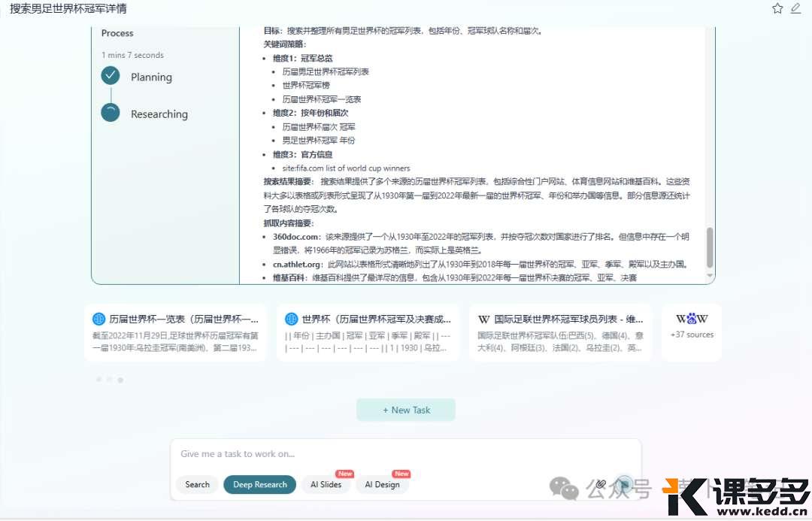Start a new task with + New Task
This screenshot has height=521, width=812.
(406, 410)
